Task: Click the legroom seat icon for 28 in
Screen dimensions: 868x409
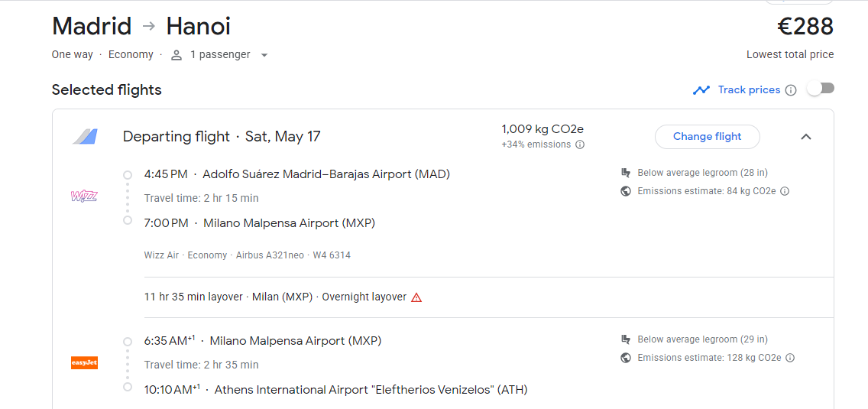Action: click(x=627, y=174)
